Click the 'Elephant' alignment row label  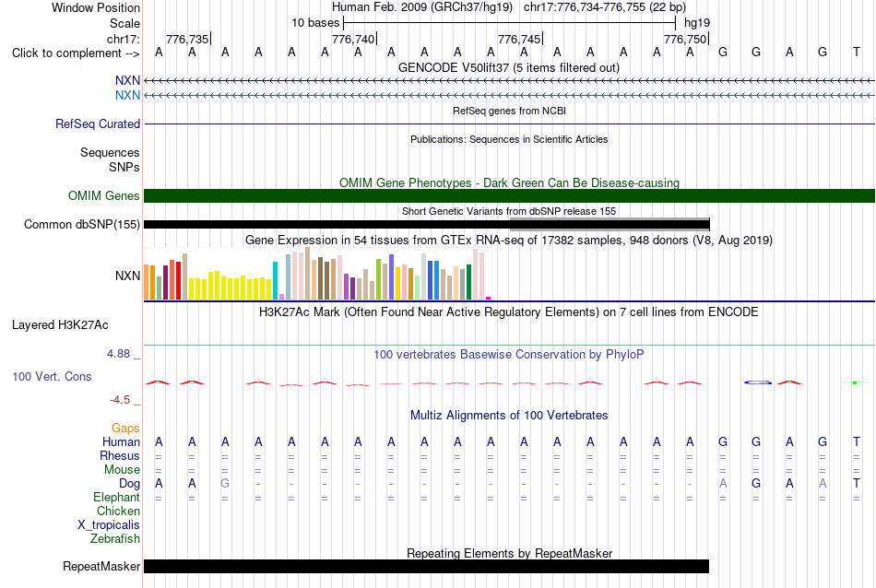116,497
